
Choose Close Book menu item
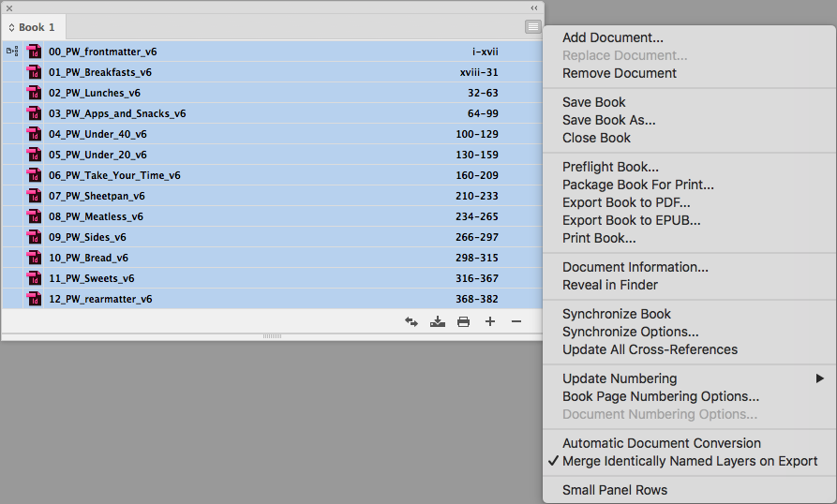pos(596,138)
